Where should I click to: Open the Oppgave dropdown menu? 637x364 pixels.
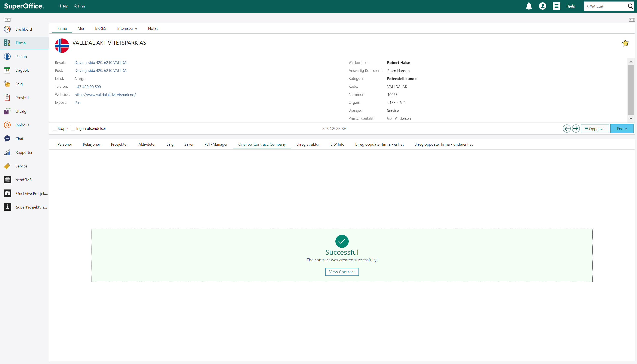click(x=594, y=129)
